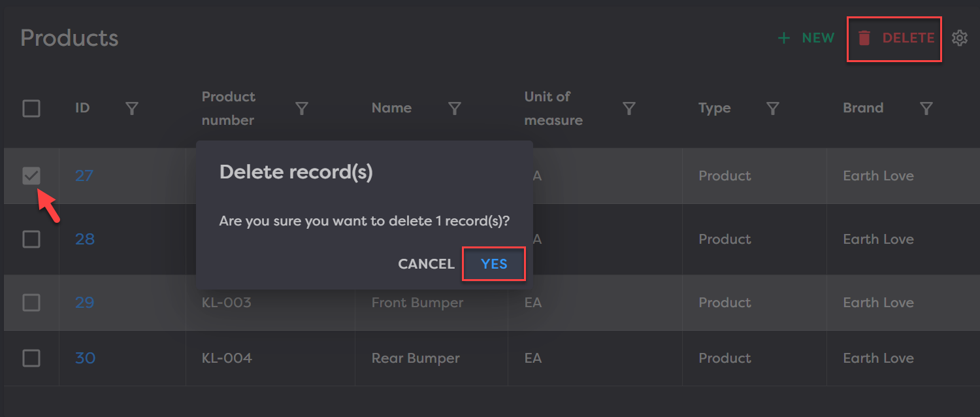Follow the ID 29 link
980x417 pixels.
(x=85, y=303)
